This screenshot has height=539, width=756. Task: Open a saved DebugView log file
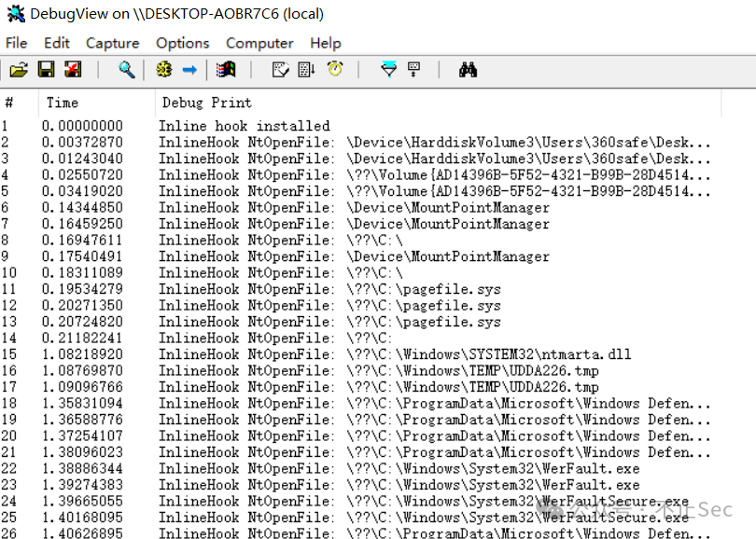[20, 69]
